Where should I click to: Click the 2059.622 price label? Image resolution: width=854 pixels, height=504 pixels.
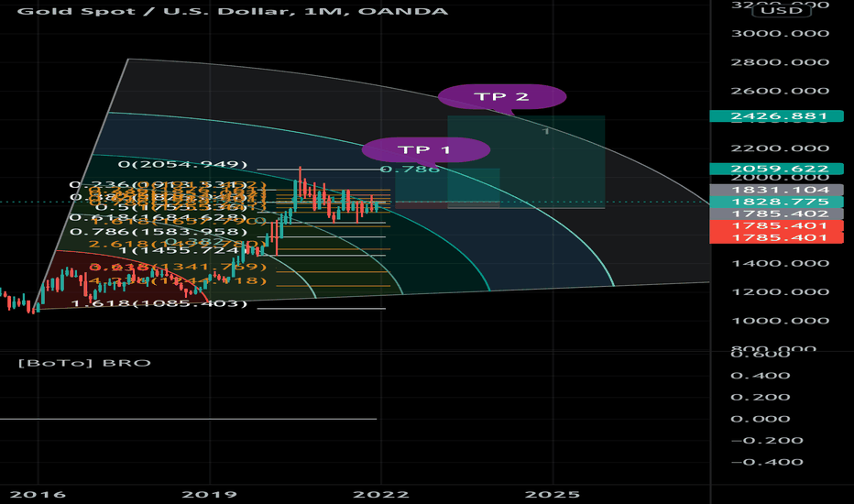(x=777, y=169)
